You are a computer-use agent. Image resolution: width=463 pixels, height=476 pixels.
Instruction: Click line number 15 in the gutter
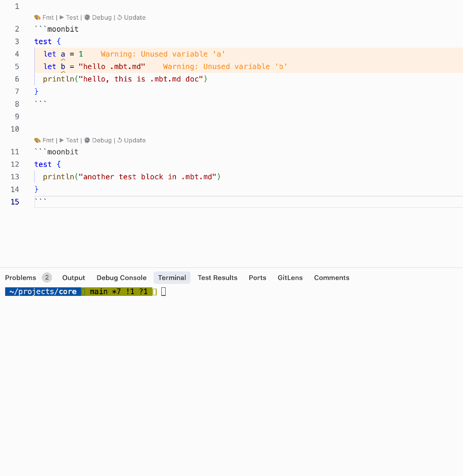point(15,202)
